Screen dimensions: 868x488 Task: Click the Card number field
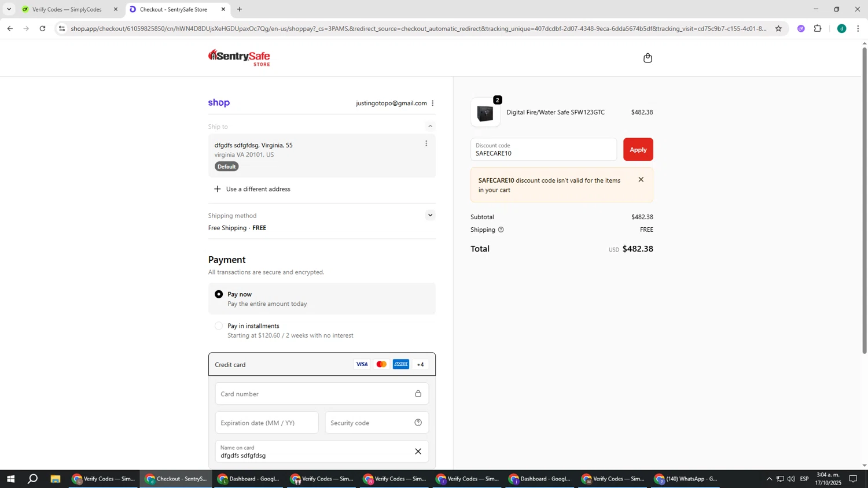[322, 394]
